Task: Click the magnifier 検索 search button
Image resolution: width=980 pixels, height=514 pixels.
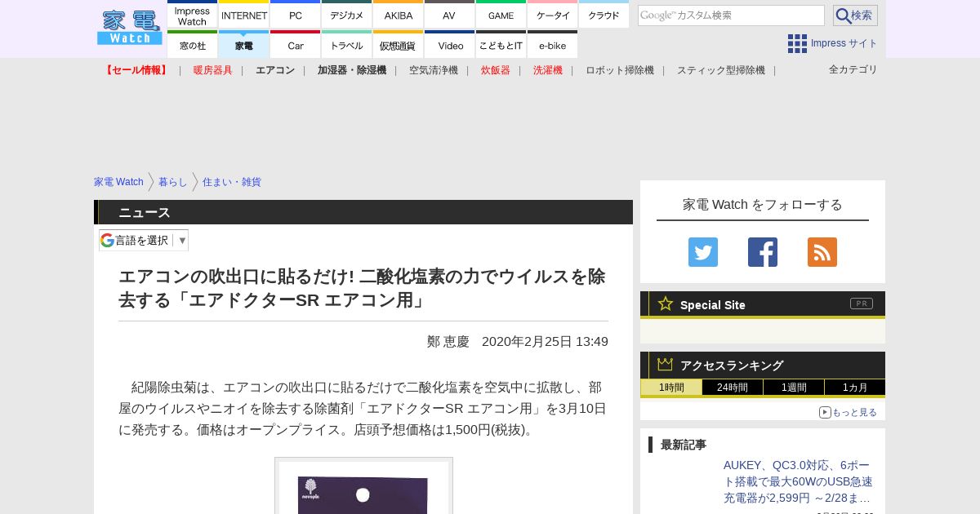Action: click(855, 16)
